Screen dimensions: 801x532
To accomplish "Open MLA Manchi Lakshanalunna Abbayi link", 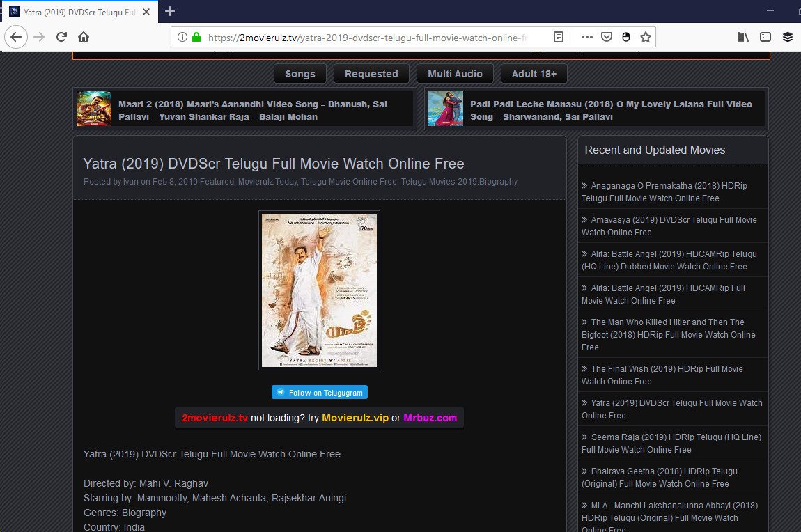I will (x=670, y=516).
